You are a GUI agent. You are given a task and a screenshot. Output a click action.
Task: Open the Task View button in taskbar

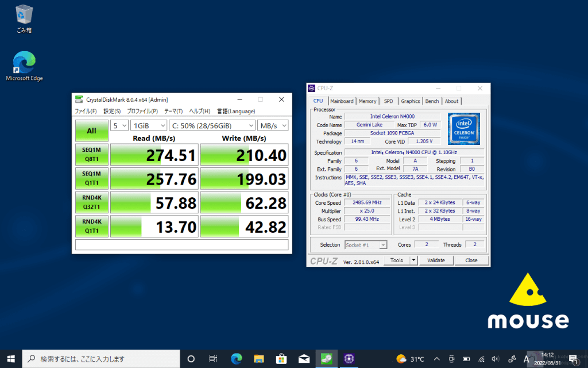[x=213, y=359]
